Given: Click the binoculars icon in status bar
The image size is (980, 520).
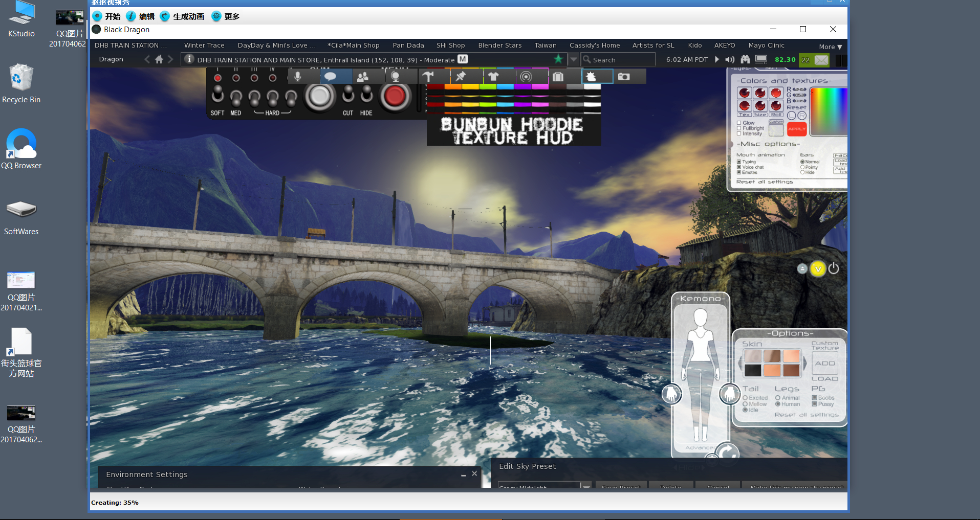Looking at the screenshot, I should (x=745, y=59).
